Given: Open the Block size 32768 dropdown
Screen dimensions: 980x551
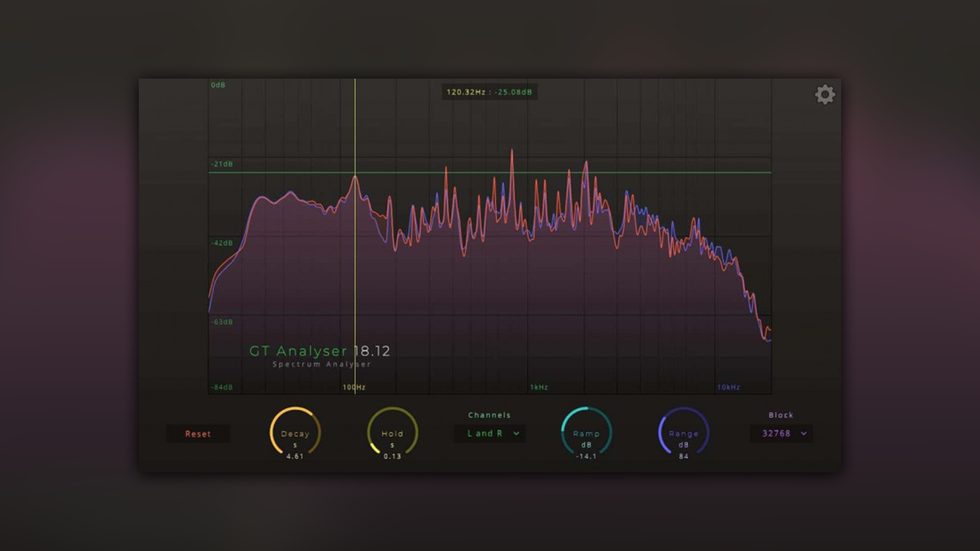Looking at the screenshot, I should 781,434.
